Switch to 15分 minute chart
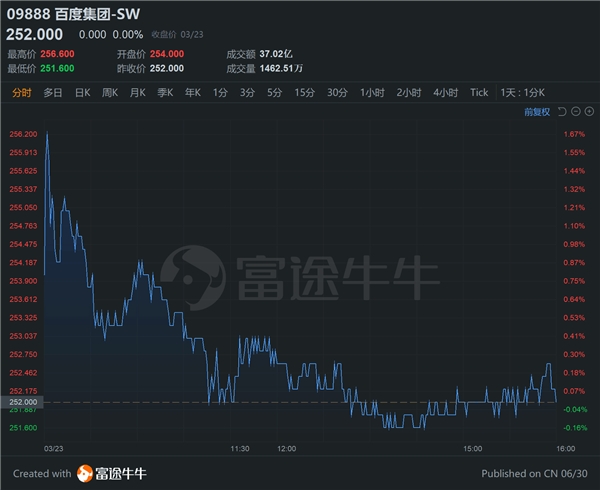600x490 pixels. pos(305,93)
